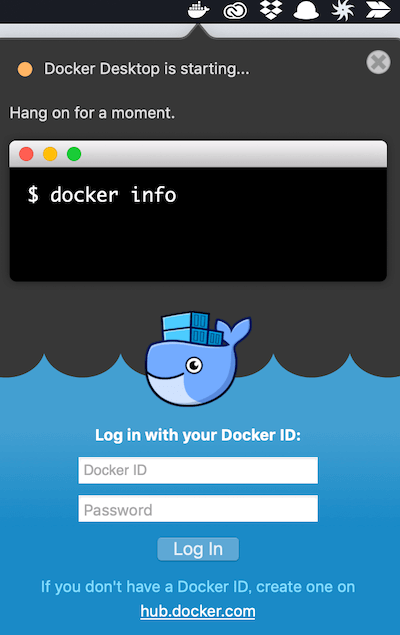Click the 'Log in with your Docker ID:' heading
This screenshot has height=635, width=400.
tap(198, 435)
